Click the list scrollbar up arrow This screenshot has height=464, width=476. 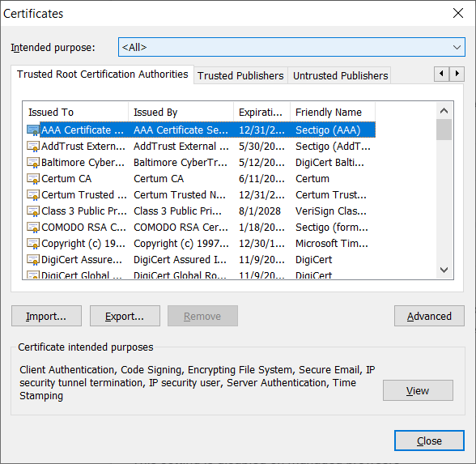click(x=444, y=111)
